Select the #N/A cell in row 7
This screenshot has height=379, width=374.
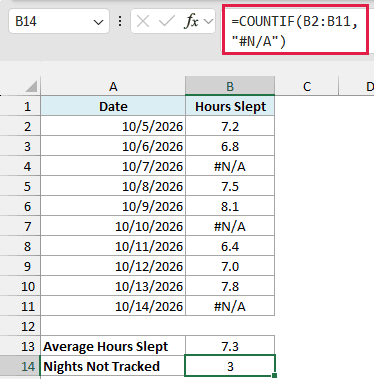230,226
